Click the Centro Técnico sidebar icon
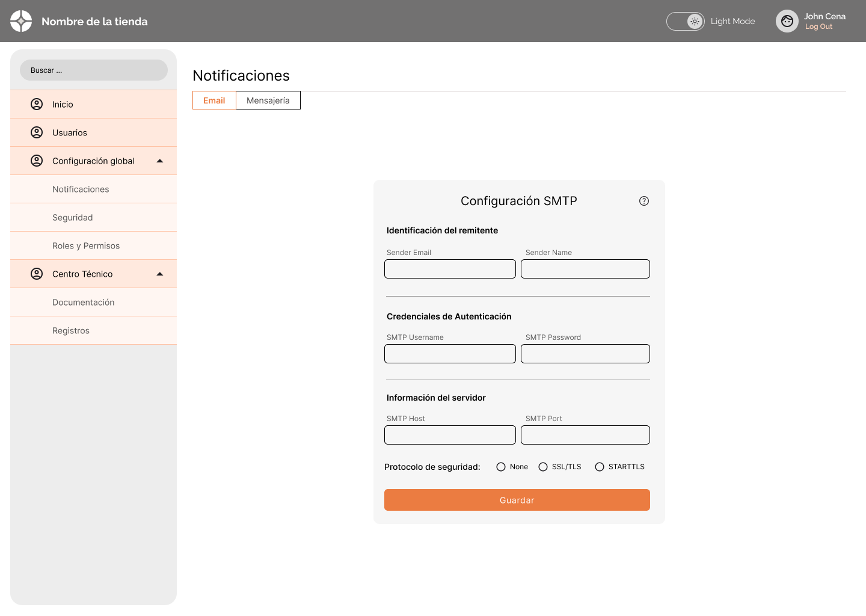Viewport: 866px width, 616px height. pos(37,274)
